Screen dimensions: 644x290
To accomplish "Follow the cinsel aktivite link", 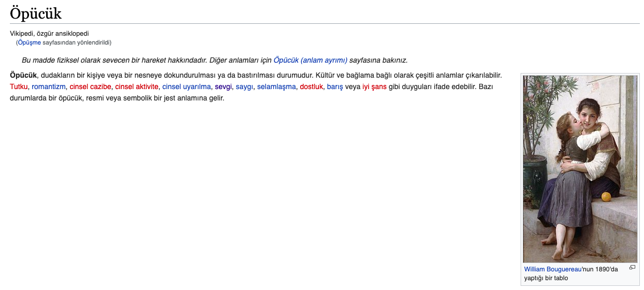I will pos(137,86).
